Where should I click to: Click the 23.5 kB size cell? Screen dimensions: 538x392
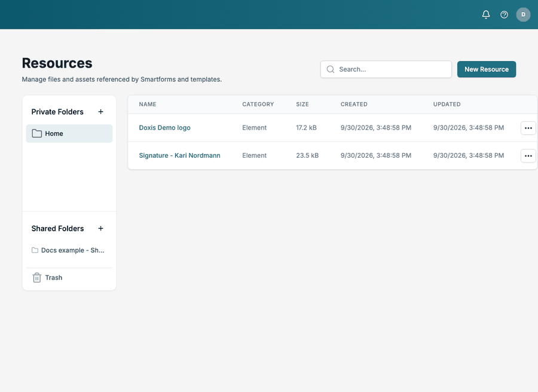307,155
